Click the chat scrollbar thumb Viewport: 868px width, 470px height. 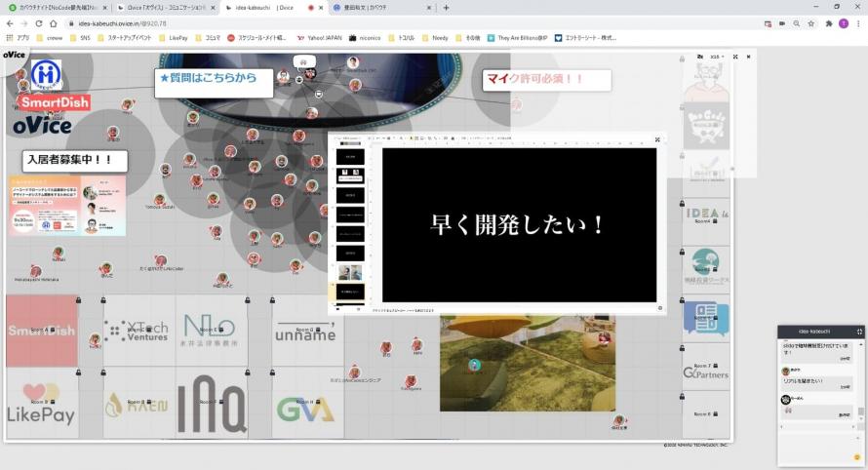861,411
